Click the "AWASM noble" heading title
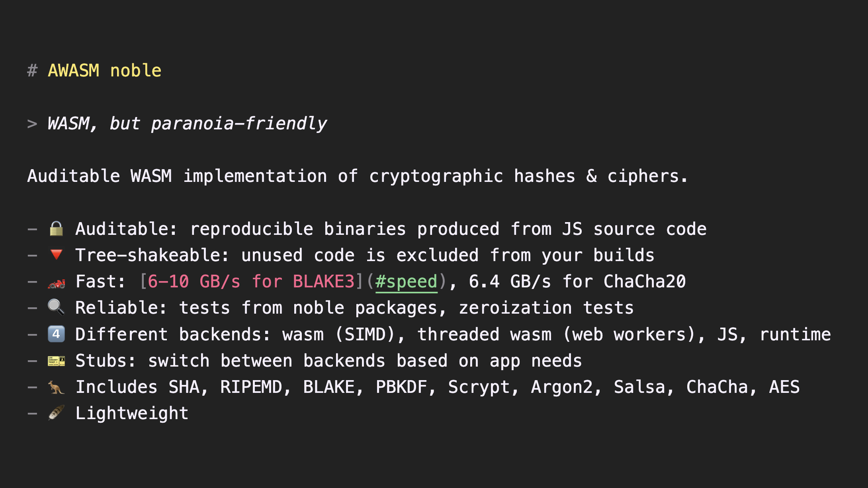This screenshot has width=868, height=488. point(104,71)
